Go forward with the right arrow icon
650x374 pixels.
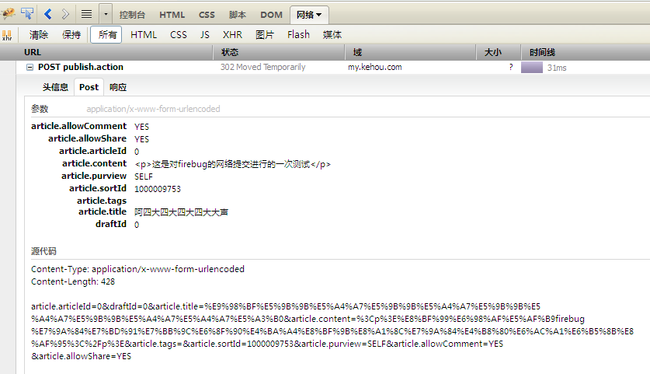tap(65, 14)
